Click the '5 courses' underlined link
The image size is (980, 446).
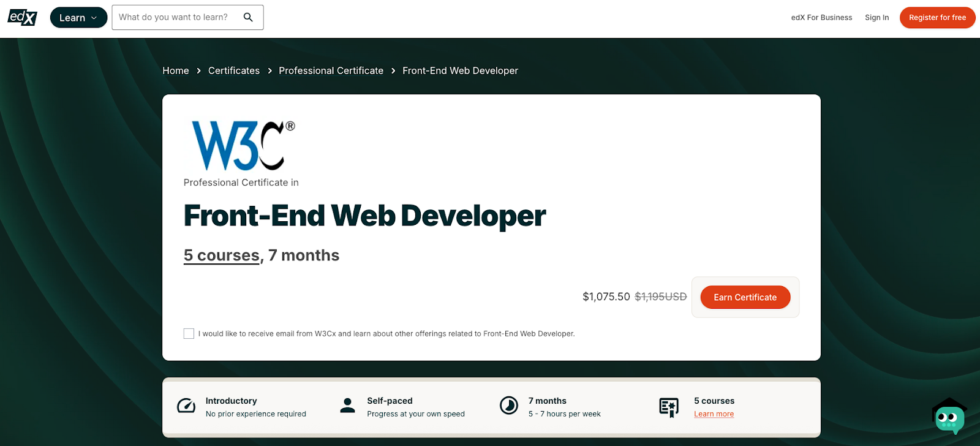tap(222, 255)
